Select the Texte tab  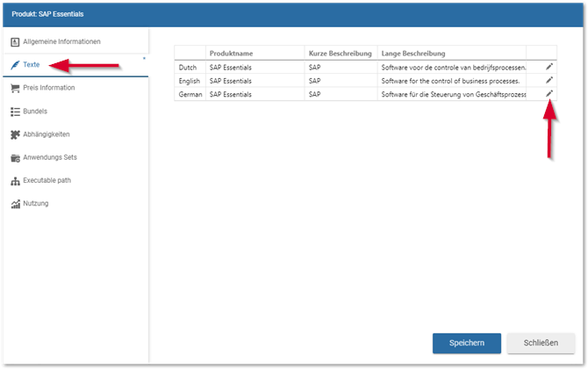tap(75, 65)
